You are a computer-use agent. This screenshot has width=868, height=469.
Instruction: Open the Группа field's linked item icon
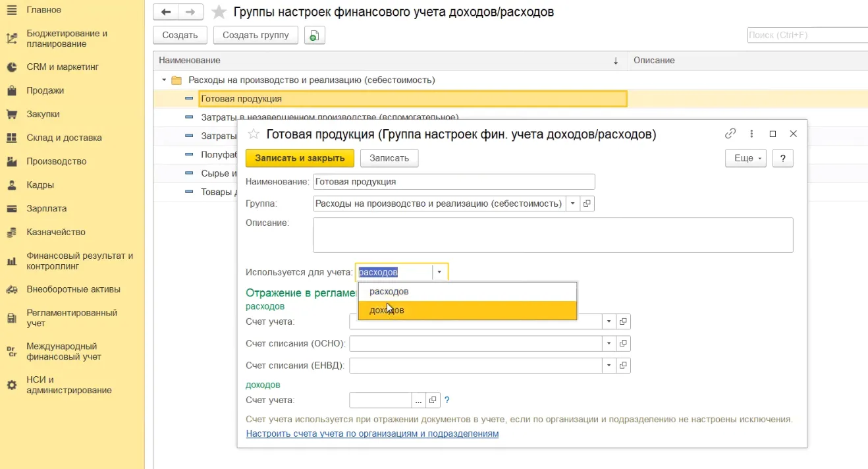[x=587, y=204]
